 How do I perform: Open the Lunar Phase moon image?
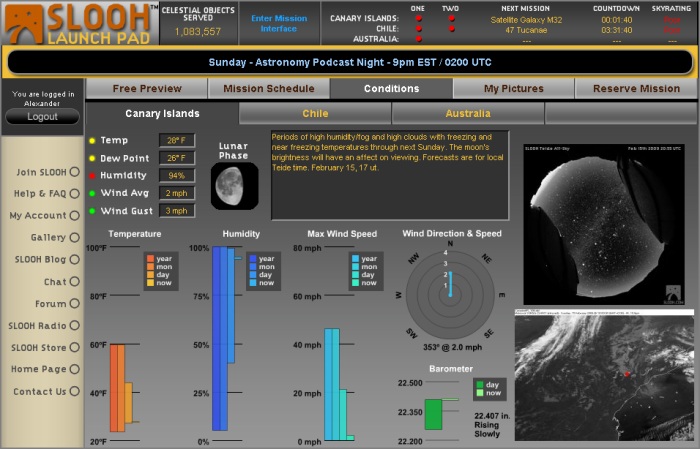tap(235, 186)
